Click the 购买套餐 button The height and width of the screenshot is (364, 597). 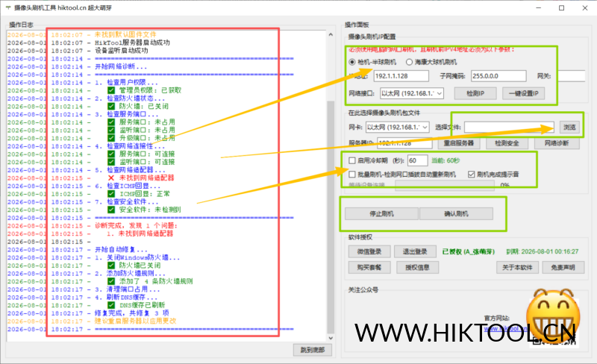[x=369, y=267]
